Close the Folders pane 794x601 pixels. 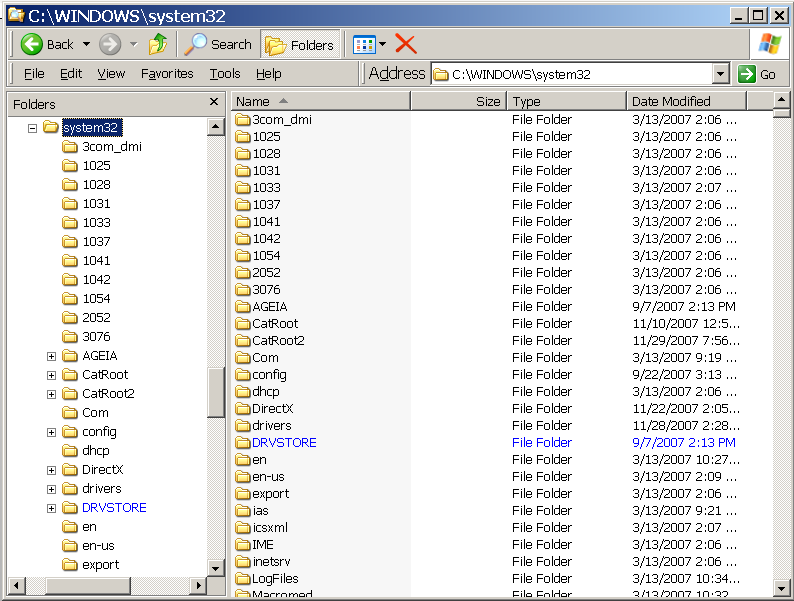214,102
